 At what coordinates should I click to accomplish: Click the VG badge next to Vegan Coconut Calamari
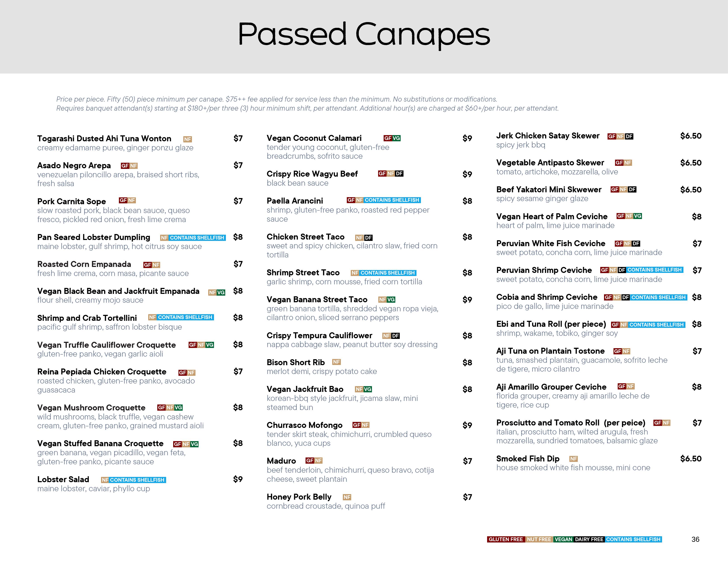pyautogui.click(x=396, y=138)
